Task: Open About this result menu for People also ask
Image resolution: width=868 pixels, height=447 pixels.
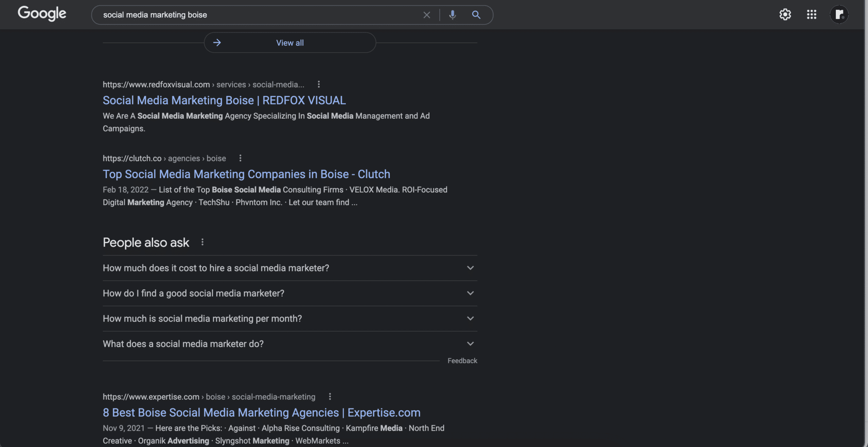Action: click(x=202, y=242)
